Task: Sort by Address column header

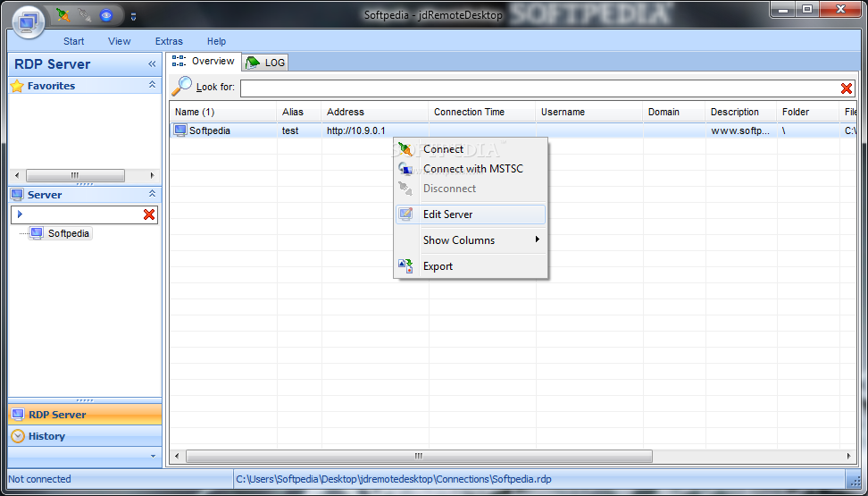Action: click(375, 112)
